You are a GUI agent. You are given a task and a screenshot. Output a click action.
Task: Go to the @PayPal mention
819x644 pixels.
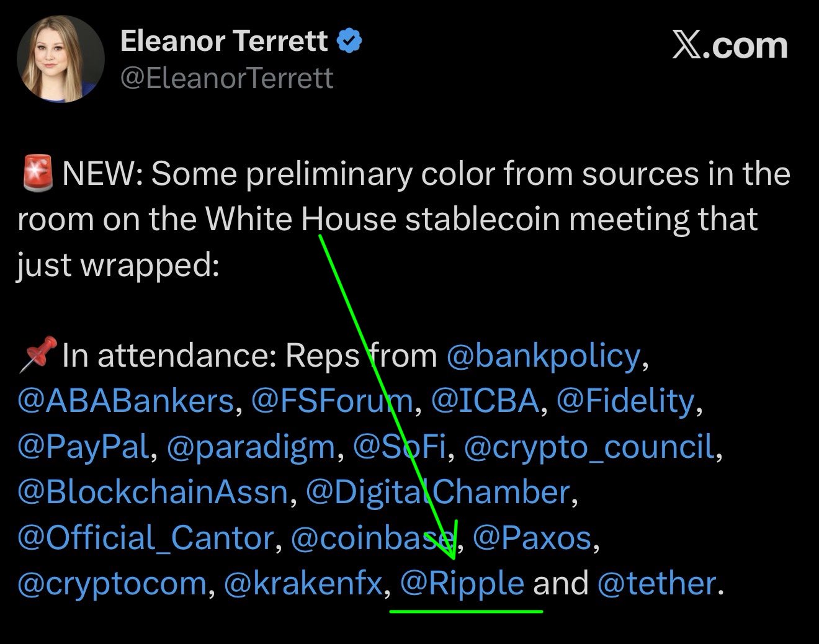click(84, 447)
